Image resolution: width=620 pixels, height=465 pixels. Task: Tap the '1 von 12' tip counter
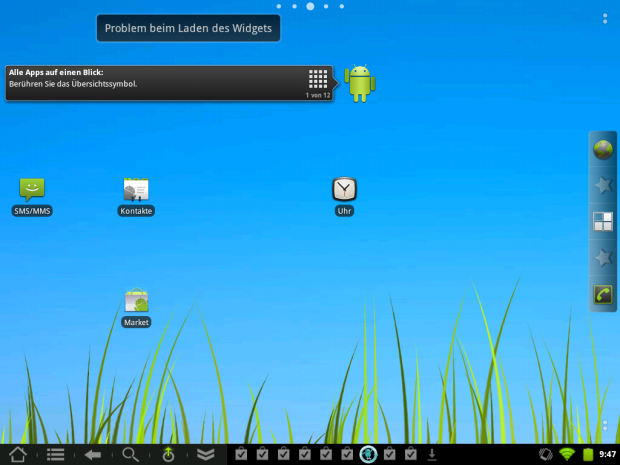coord(318,95)
